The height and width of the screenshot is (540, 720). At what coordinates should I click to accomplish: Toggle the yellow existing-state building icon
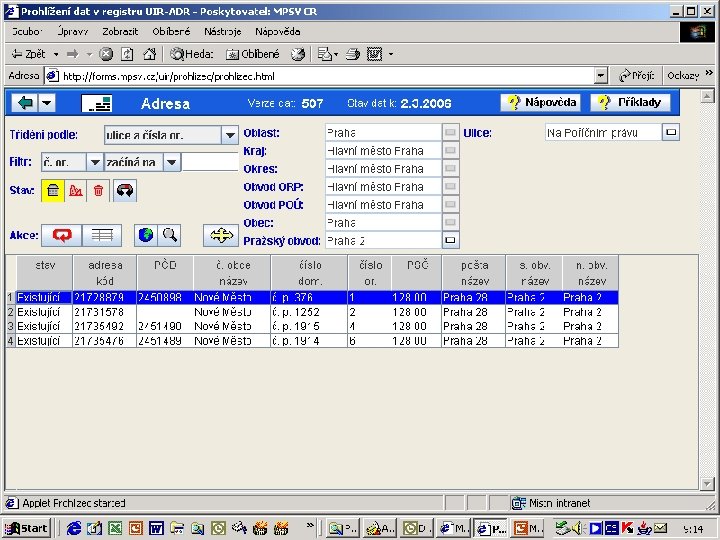53,190
